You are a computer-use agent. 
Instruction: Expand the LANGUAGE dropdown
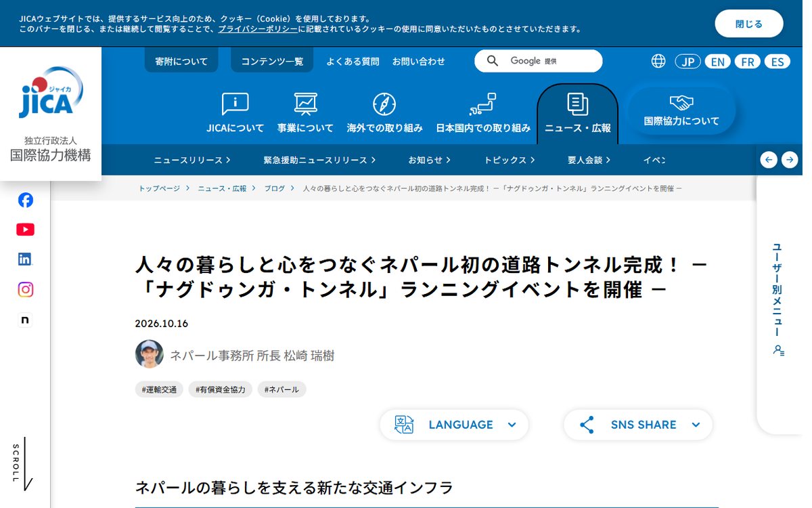pyautogui.click(x=454, y=425)
